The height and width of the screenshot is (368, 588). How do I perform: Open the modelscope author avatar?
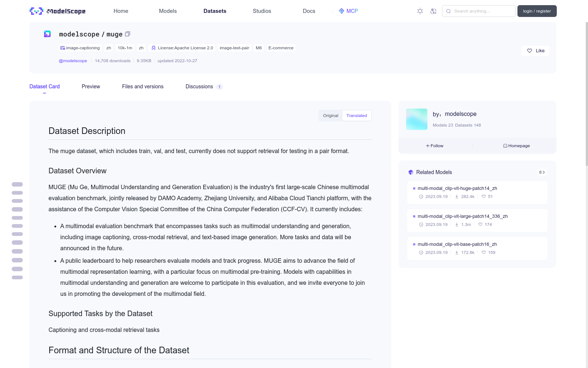[x=417, y=119]
